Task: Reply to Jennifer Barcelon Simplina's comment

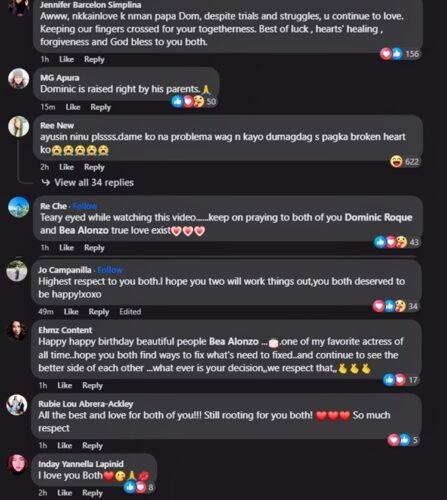Action: point(94,59)
